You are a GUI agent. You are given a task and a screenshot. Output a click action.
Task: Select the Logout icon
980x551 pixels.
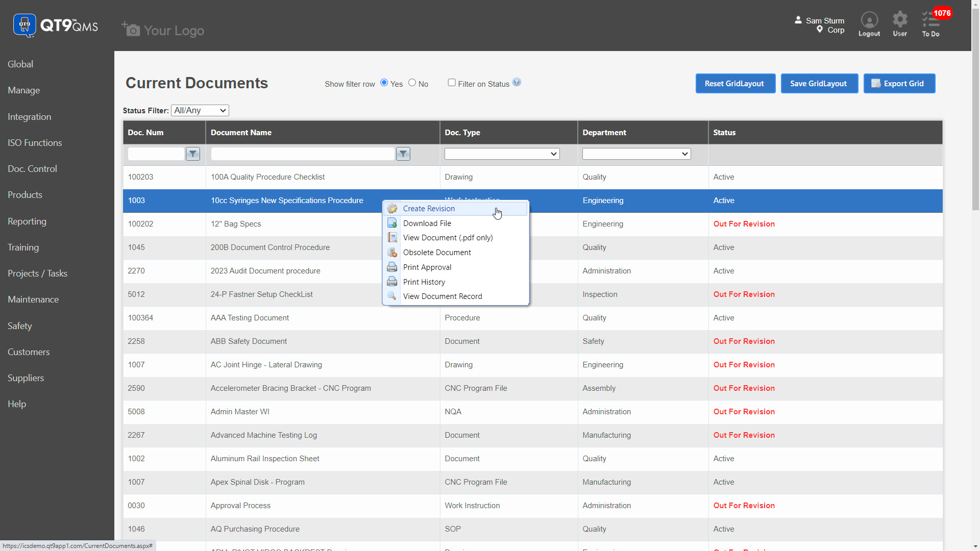pos(869,23)
